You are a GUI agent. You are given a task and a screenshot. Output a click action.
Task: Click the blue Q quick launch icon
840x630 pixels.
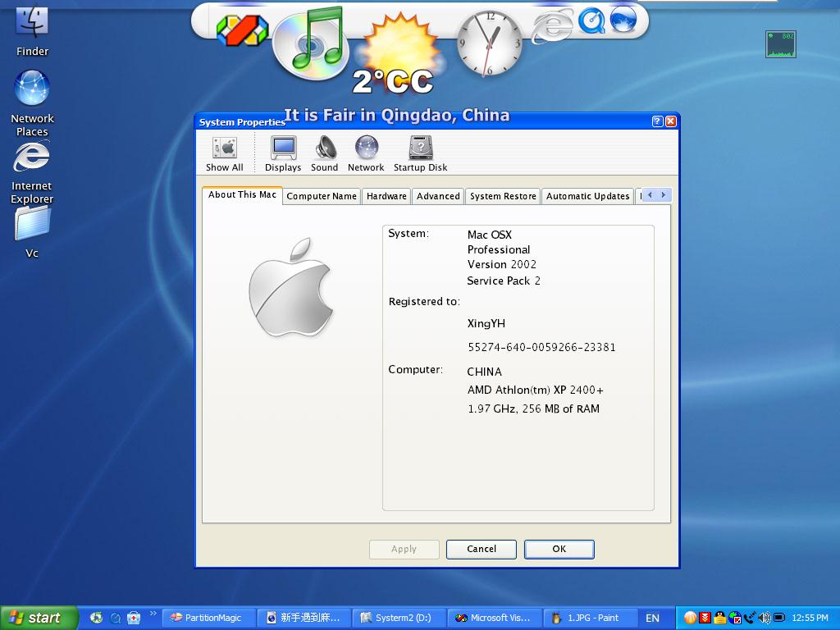(x=115, y=618)
